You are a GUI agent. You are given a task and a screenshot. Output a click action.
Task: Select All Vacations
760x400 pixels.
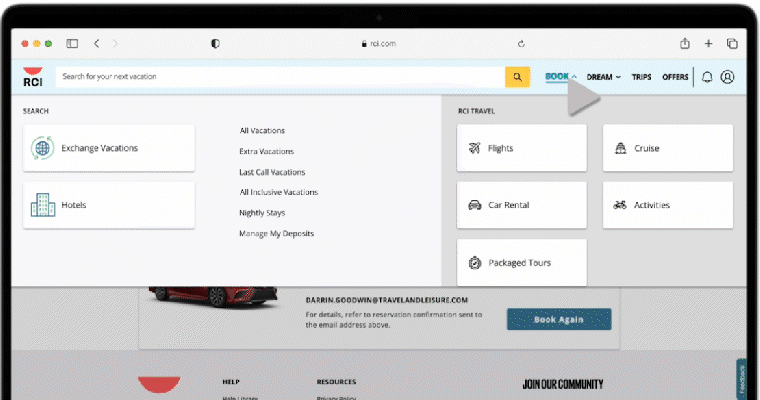[x=262, y=130]
